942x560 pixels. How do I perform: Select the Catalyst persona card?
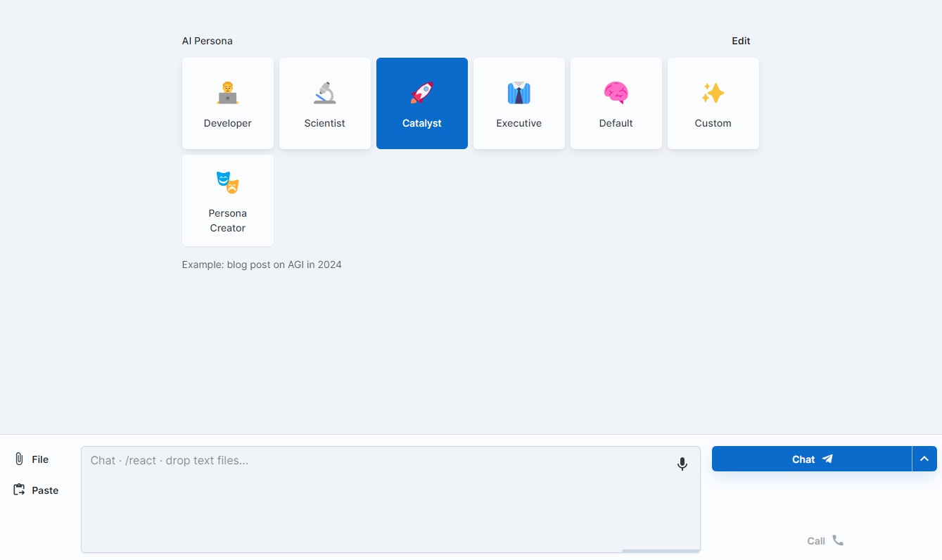422,103
